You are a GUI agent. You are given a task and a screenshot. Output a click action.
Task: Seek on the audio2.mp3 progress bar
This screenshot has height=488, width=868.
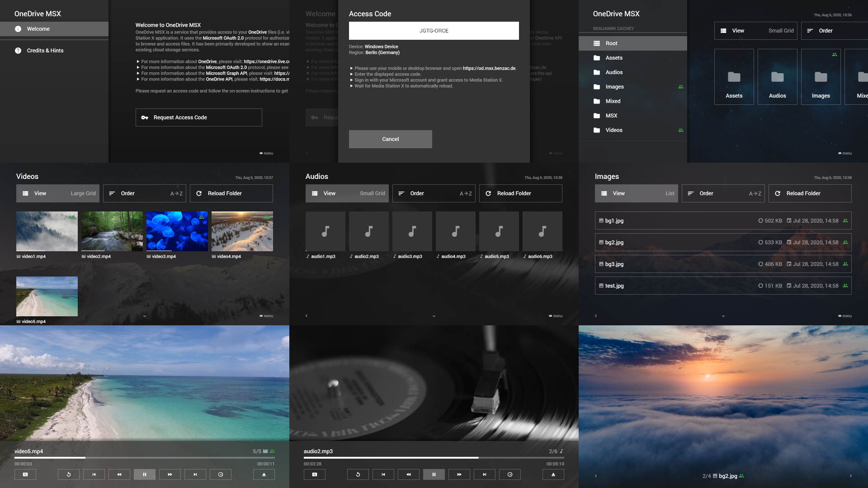434,458
